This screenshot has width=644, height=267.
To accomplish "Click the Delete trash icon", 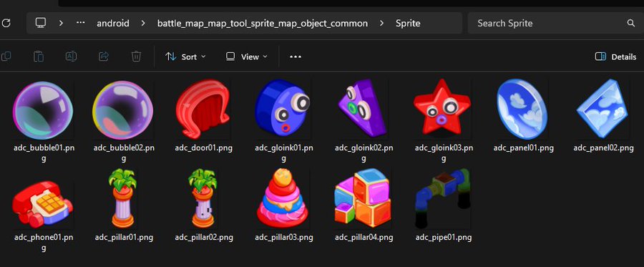I will pos(137,57).
